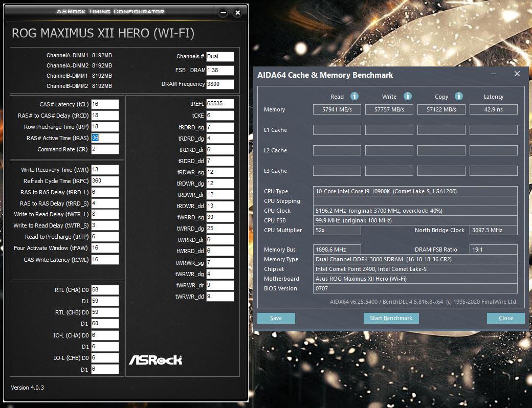Screen dimensions: 532x408
Task: Click the FSB : DRAM ratio field
Action: click(x=220, y=70)
